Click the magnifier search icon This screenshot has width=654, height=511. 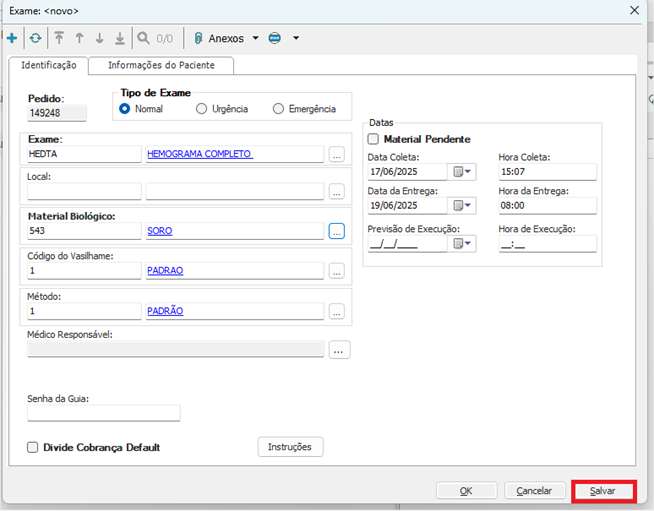[x=144, y=38]
